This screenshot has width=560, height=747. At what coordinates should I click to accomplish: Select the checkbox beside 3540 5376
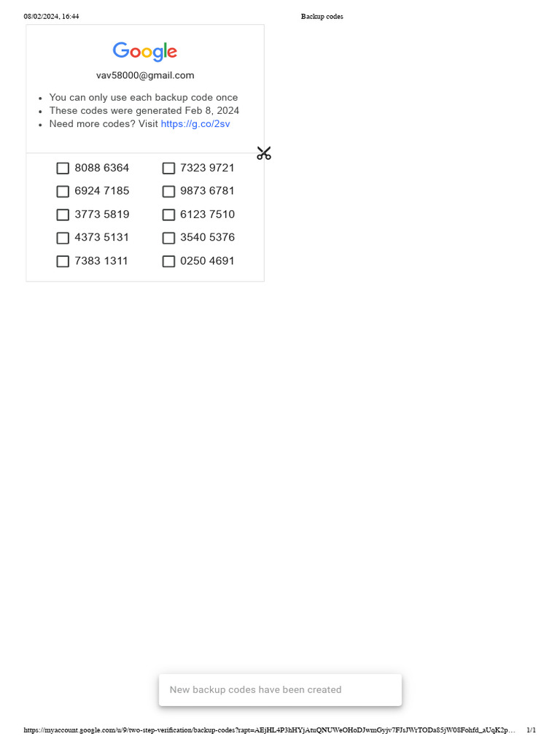click(168, 238)
